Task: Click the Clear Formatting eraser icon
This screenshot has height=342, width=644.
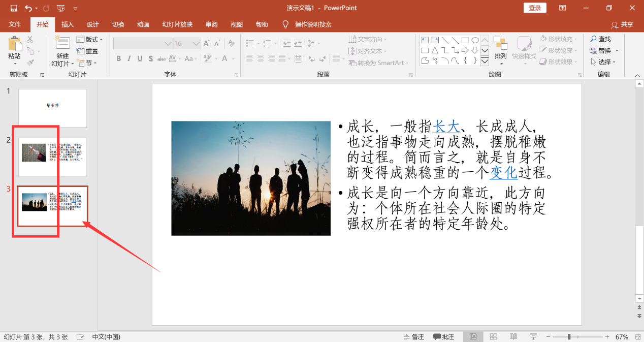Action: (232, 44)
